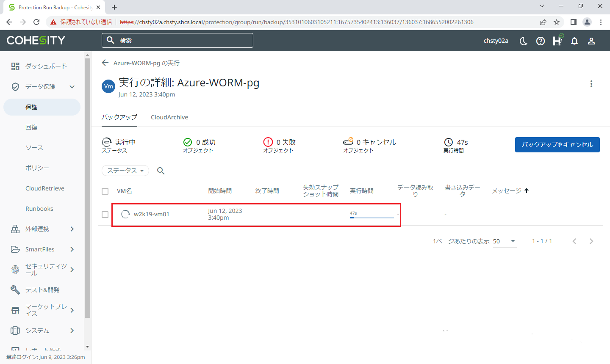
Task: Switch to the バックアップ tab
Action: coord(119,117)
